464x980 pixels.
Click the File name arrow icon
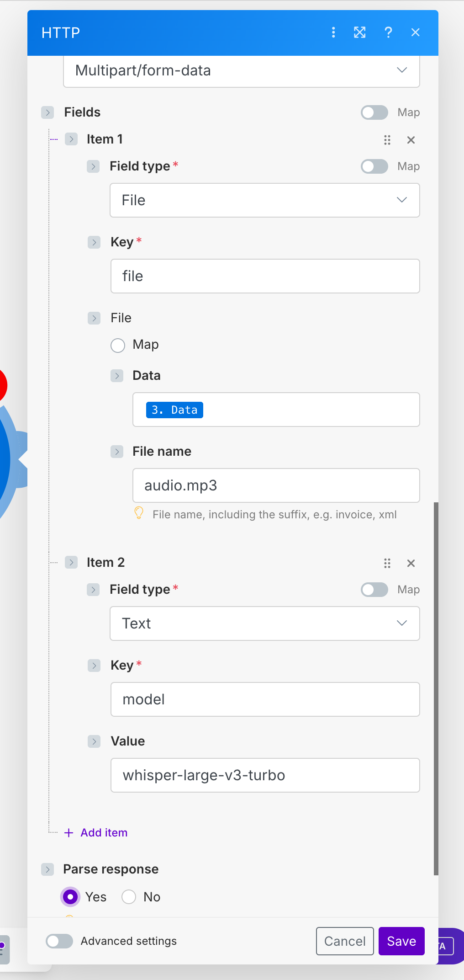(x=117, y=452)
